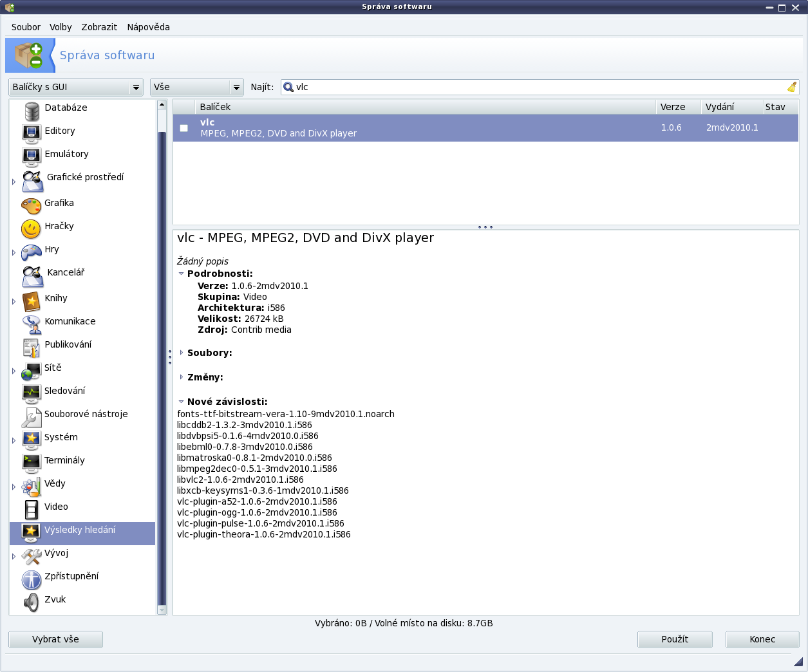Click the Hračky smiley icon
808x672 pixels.
point(31,229)
